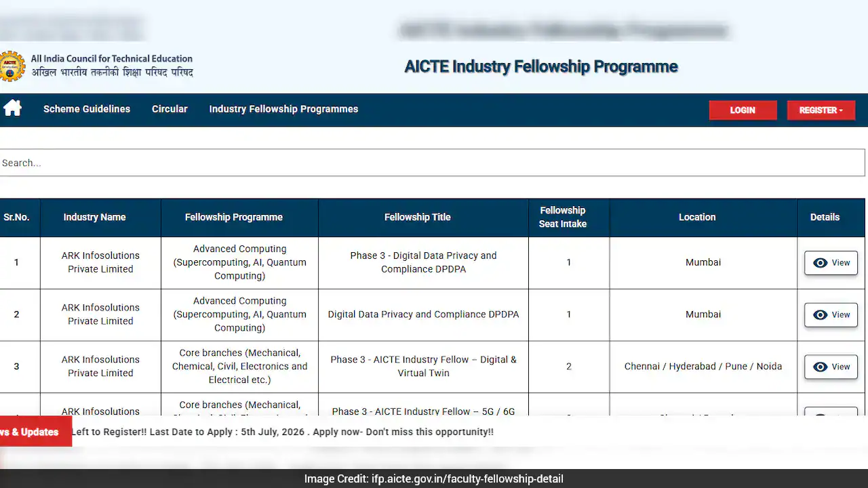Screen dimensions: 868x488
Task: Click eye icon for row 3 View
Action: coord(820,367)
